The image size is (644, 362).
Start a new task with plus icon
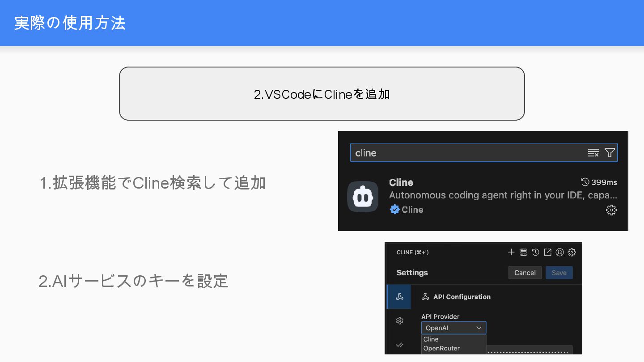click(x=511, y=252)
